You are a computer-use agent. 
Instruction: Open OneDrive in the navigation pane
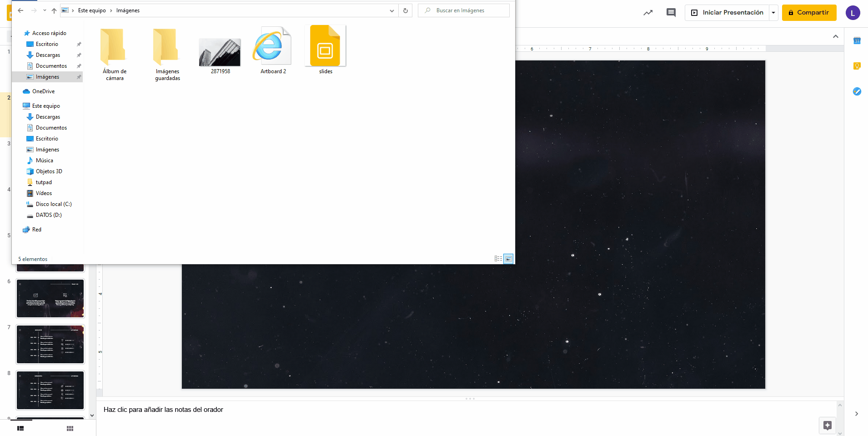coord(43,91)
